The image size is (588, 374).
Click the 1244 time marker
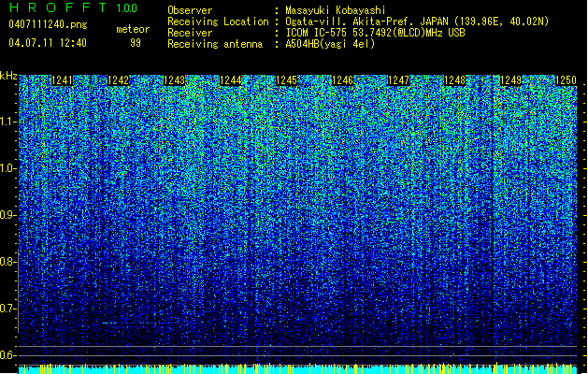click(x=230, y=80)
